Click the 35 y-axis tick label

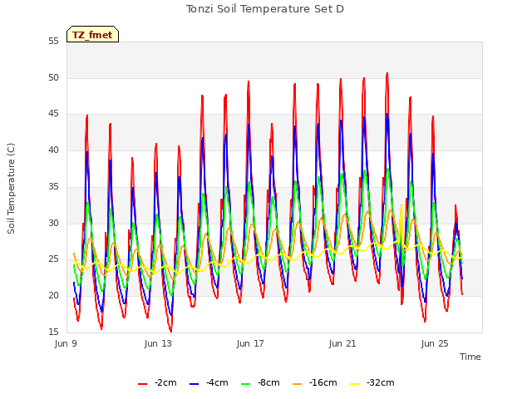pyautogui.click(x=53, y=186)
